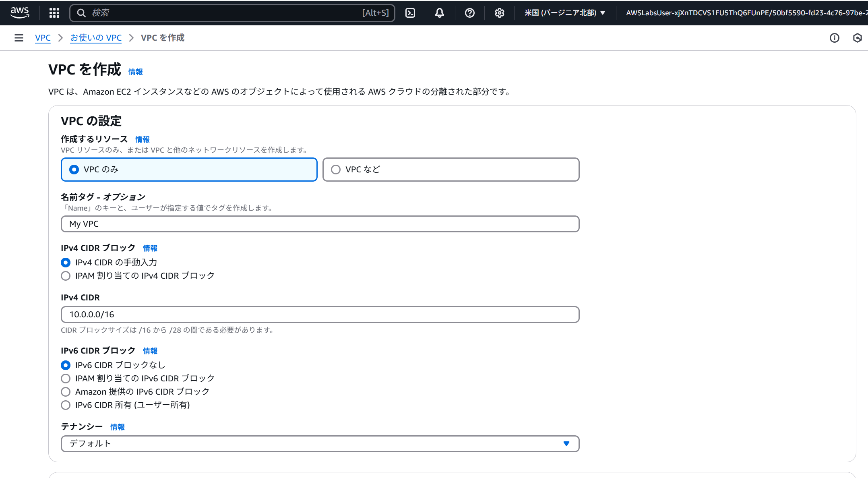Open 情報 link next to page title
Viewport: 868px width, 478px height.
click(135, 72)
